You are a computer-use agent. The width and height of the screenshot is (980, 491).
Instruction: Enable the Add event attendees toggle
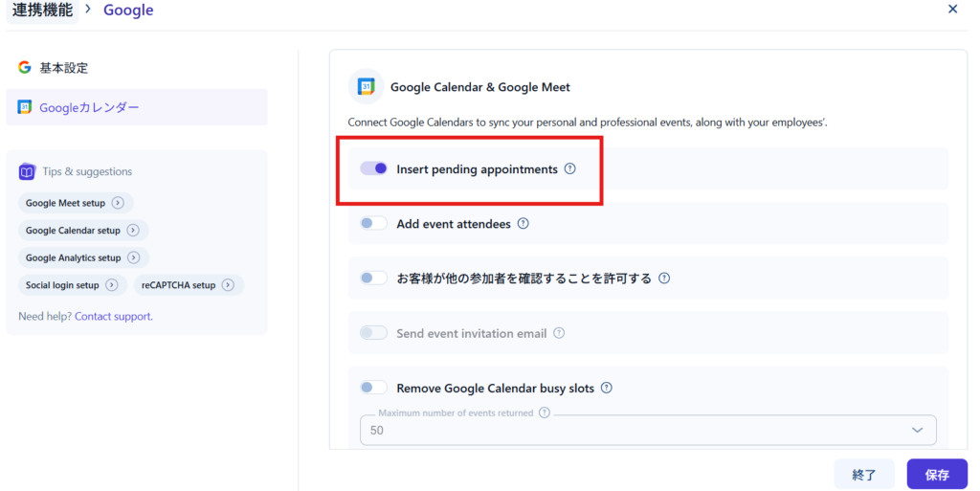(x=374, y=224)
